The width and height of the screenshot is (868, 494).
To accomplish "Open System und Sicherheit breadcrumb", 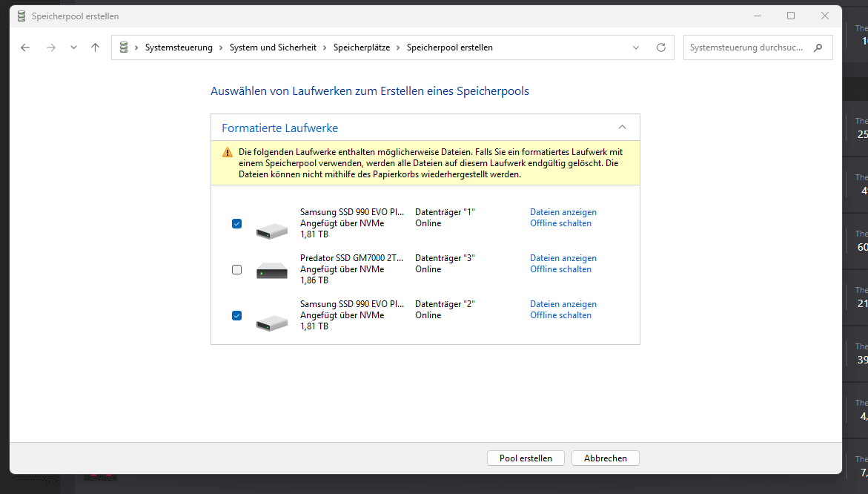I will click(x=273, y=47).
